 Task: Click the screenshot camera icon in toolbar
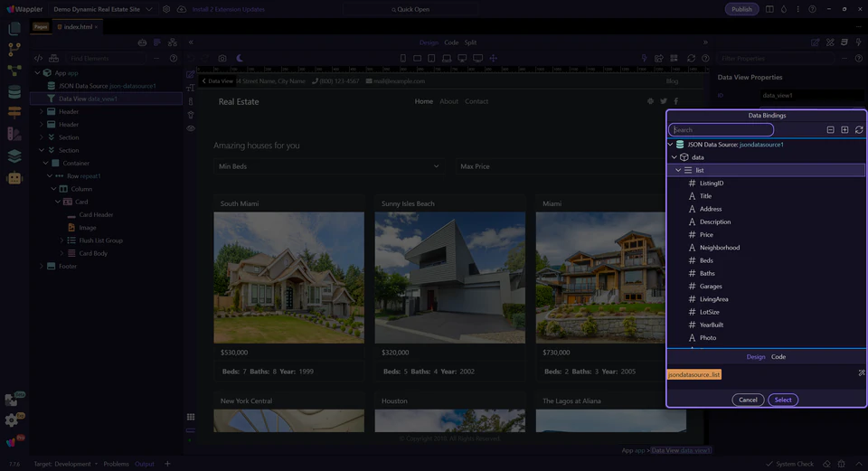pyautogui.click(x=222, y=58)
